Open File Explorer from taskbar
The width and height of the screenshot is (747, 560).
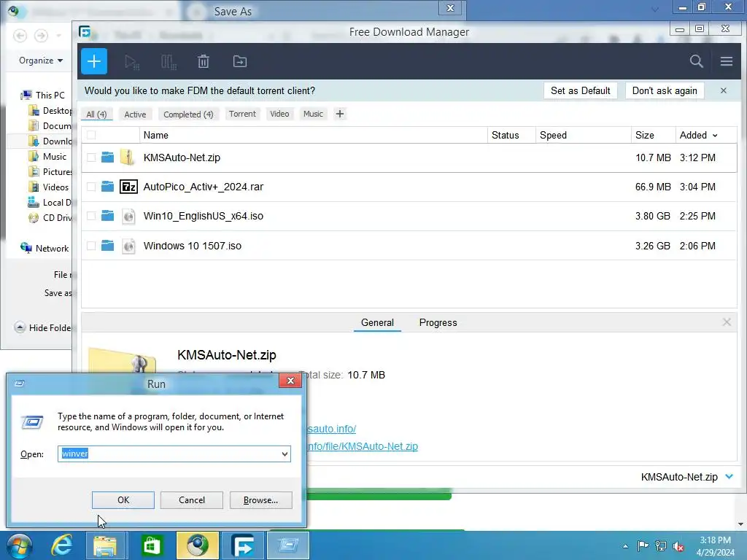coord(105,545)
